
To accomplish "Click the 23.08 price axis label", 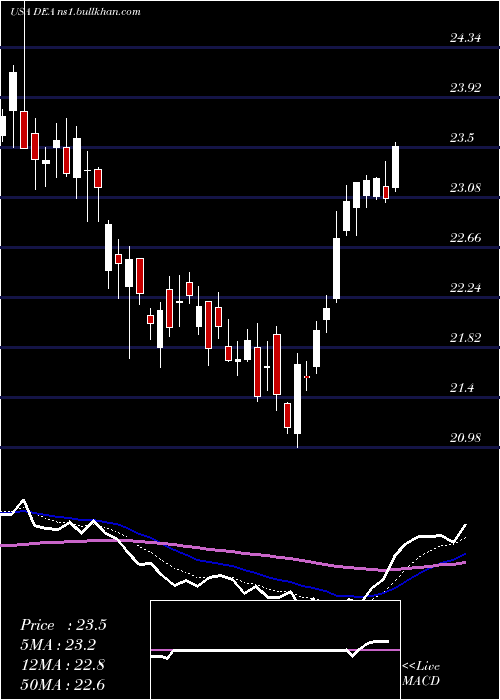I will tap(466, 188).
